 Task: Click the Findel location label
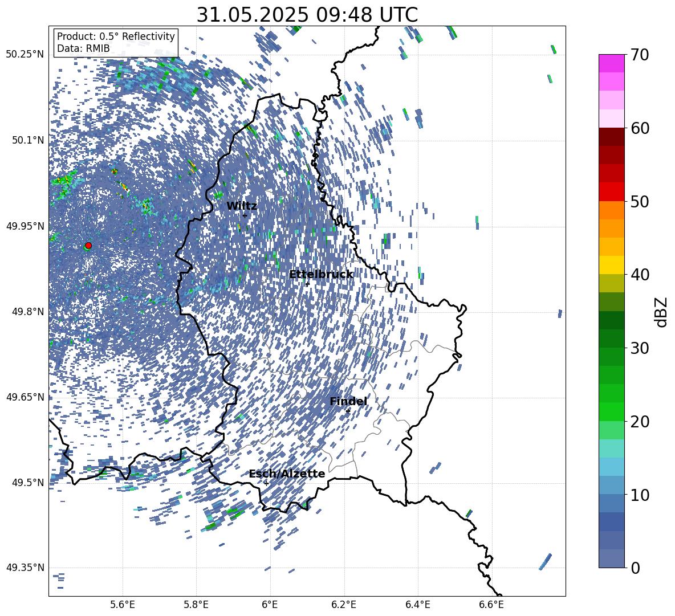[348, 401]
